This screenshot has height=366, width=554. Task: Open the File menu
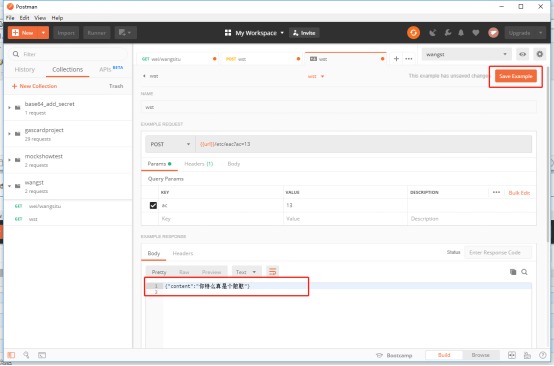coord(10,18)
